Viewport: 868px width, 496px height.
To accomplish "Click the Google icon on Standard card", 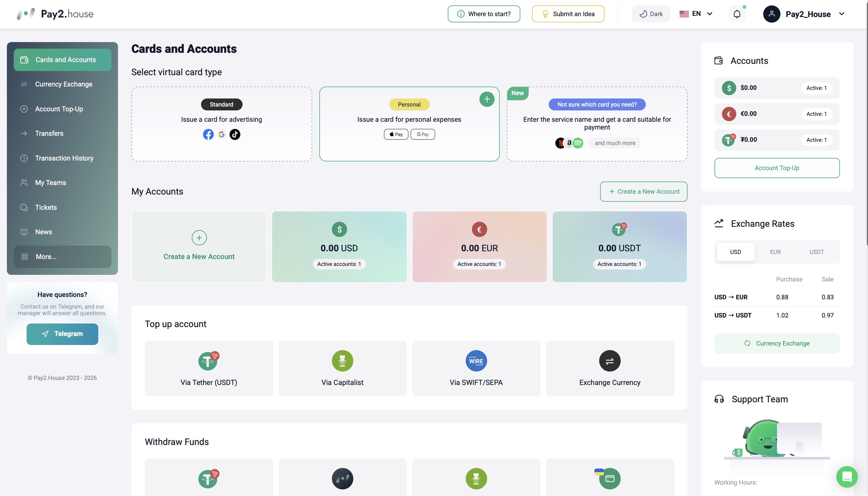I will coord(222,135).
